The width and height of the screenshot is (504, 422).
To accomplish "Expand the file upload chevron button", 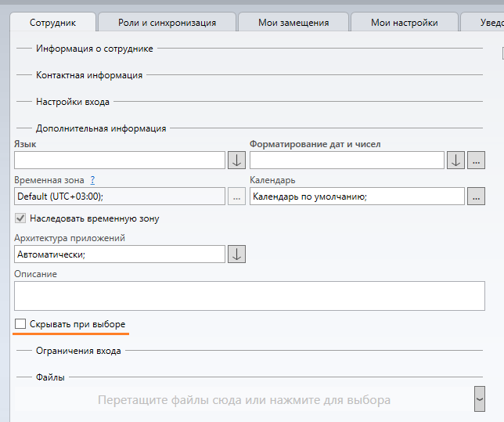I will click(479, 399).
